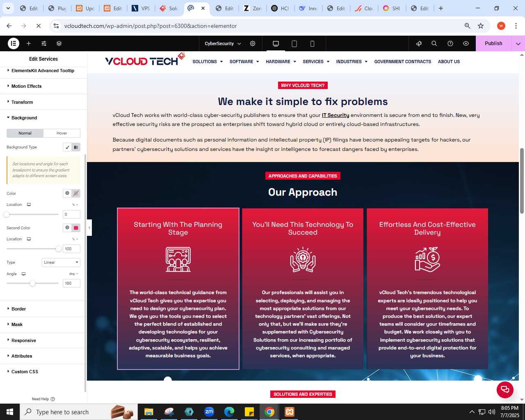Expand the Transform section
The width and height of the screenshot is (525, 420).
pos(43,102)
